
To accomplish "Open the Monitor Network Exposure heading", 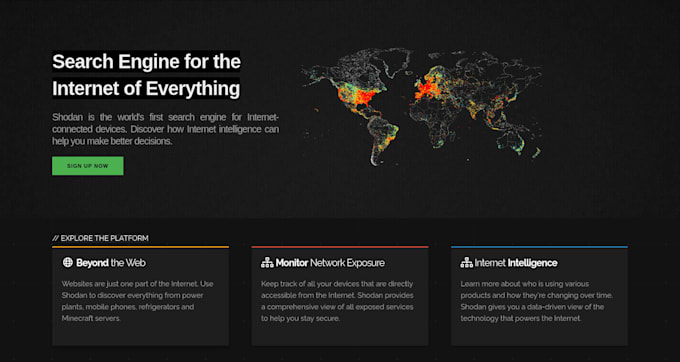I will (330, 263).
